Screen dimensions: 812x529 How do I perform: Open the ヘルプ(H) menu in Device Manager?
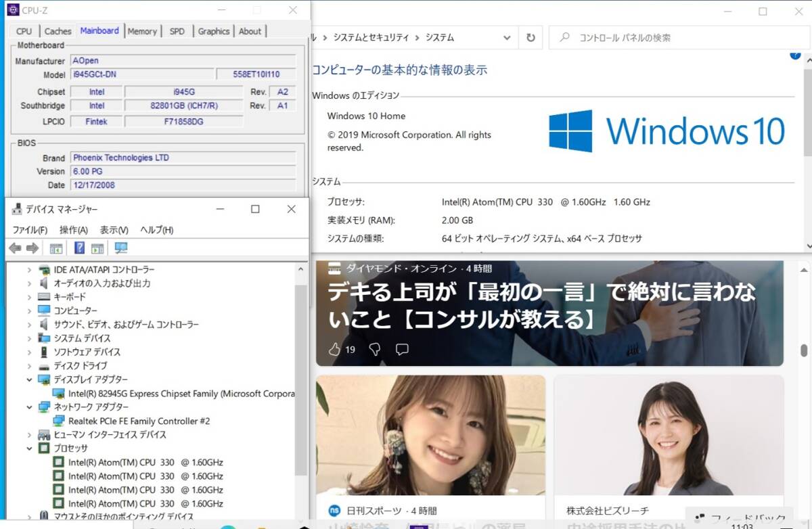[x=157, y=230]
